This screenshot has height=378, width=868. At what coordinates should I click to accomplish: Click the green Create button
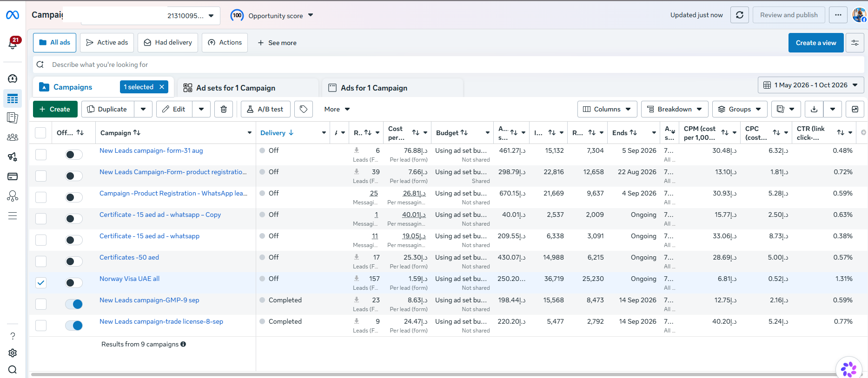pyautogui.click(x=55, y=109)
